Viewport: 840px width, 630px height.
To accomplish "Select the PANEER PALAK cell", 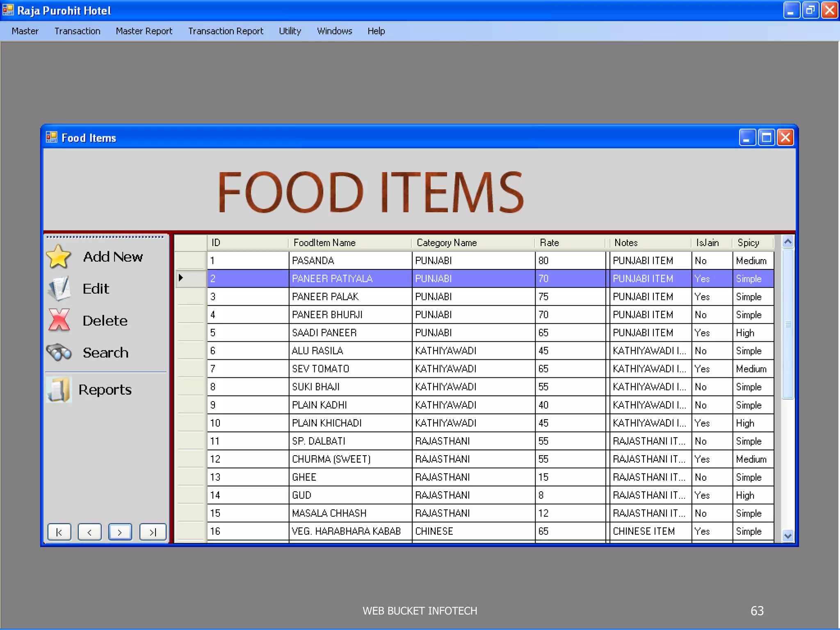I will pos(350,297).
